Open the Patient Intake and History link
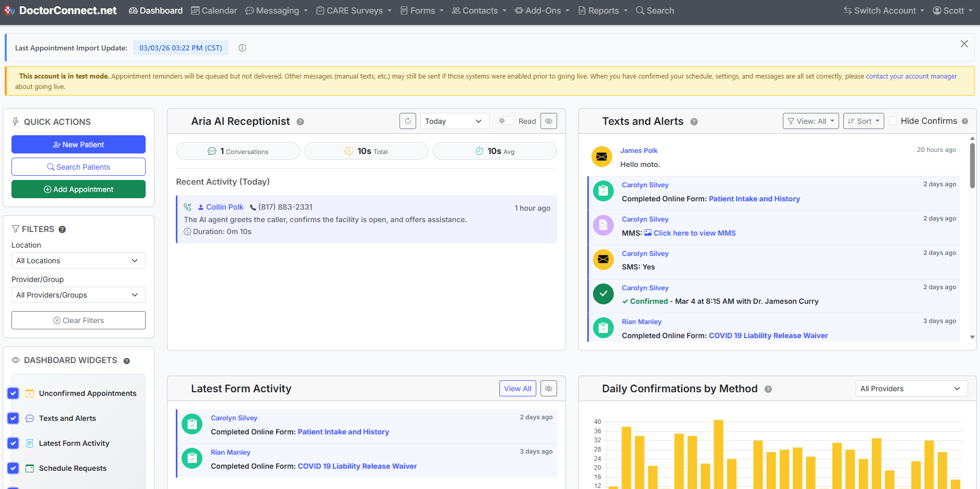Screen dimensions: 980x489 point(754,199)
